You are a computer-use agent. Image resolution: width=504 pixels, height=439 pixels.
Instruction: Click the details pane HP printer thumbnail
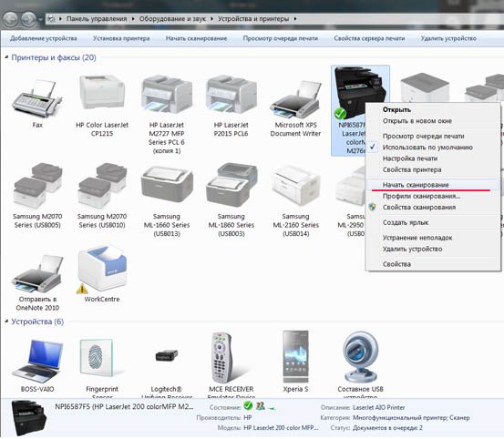[28, 418]
